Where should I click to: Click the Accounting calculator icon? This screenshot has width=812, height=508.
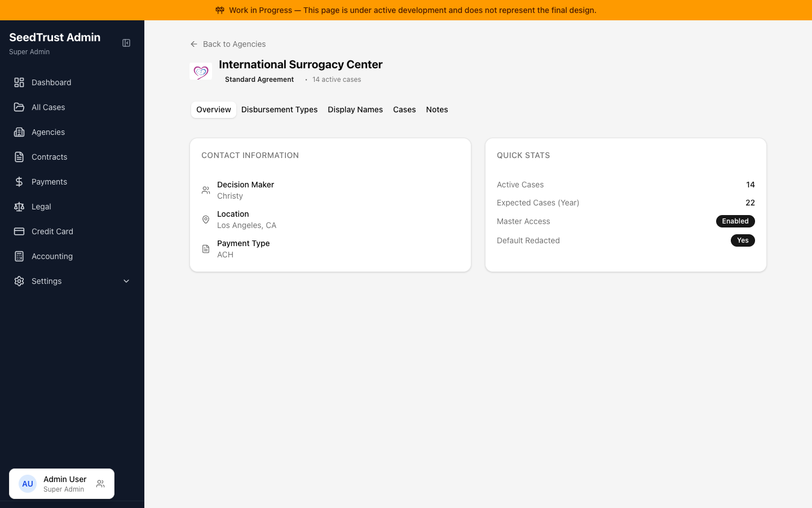click(x=19, y=256)
